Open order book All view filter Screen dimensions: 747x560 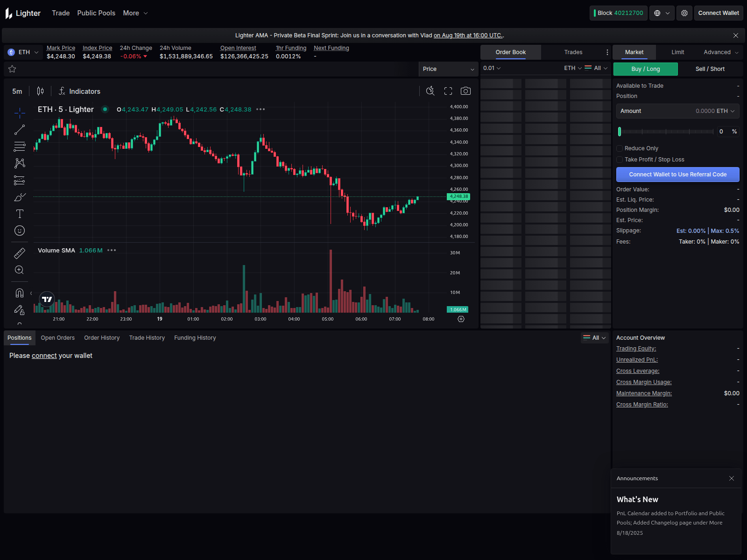(596, 68)
